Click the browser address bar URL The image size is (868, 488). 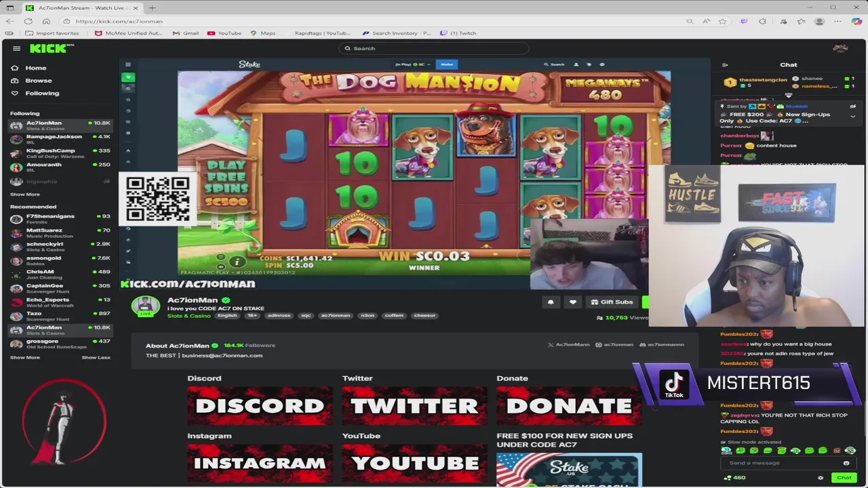(x=119, y=21)
